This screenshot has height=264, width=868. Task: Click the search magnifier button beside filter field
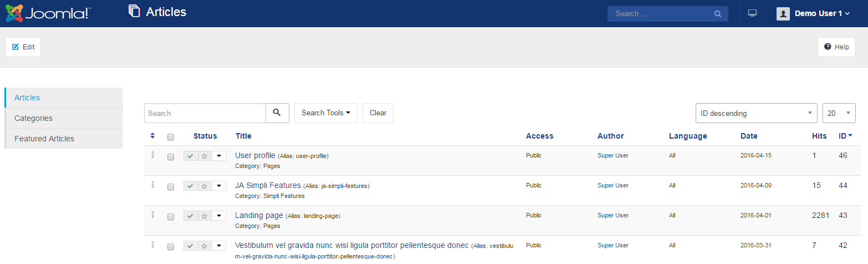(277, 113)
